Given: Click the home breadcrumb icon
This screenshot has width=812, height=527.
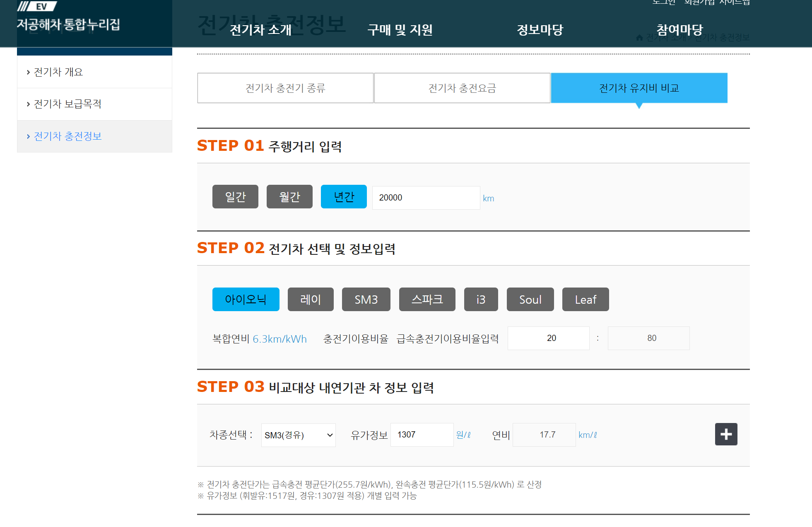Looking at the screenshot, I should click(639, 38).
